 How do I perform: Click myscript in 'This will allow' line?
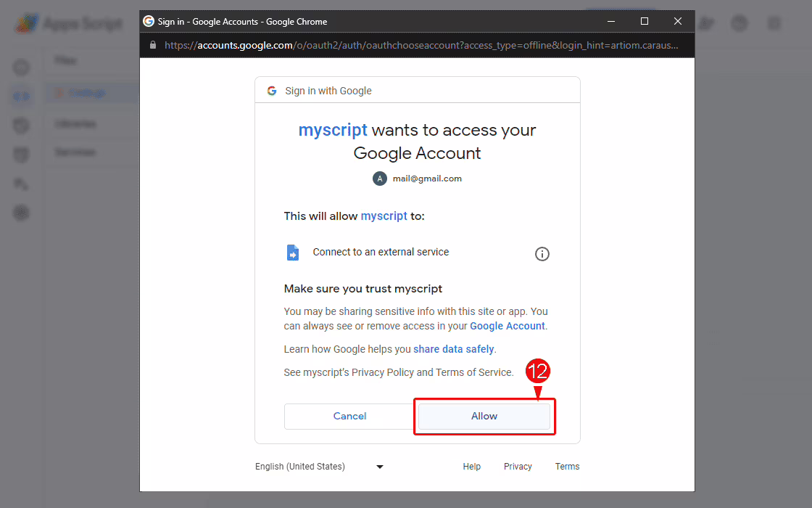(384, 216)
